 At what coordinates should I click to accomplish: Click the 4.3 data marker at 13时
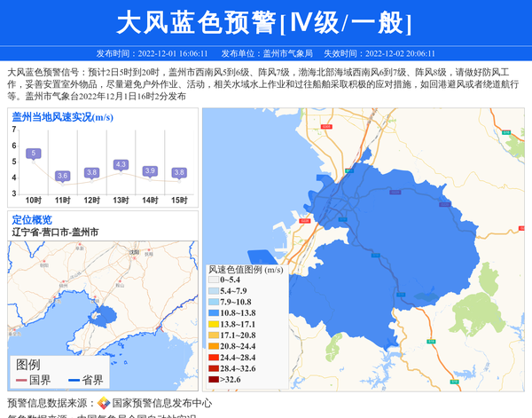121,165
